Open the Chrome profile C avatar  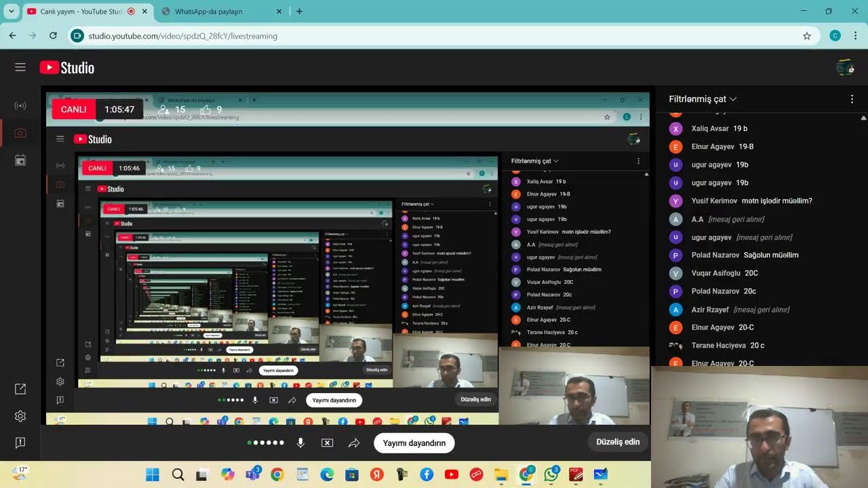(835, 36)
